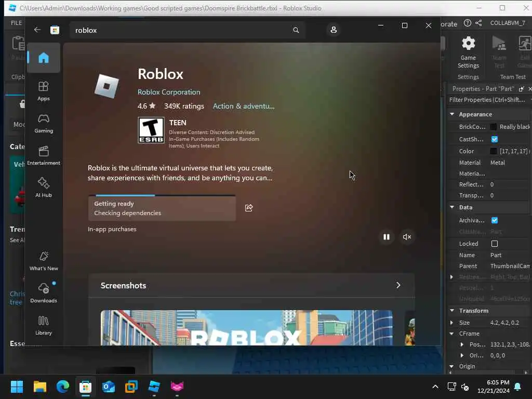Screen dimensions: 532x399
Task: Expand Screenshots section chevron
Action: pos(398,285)
